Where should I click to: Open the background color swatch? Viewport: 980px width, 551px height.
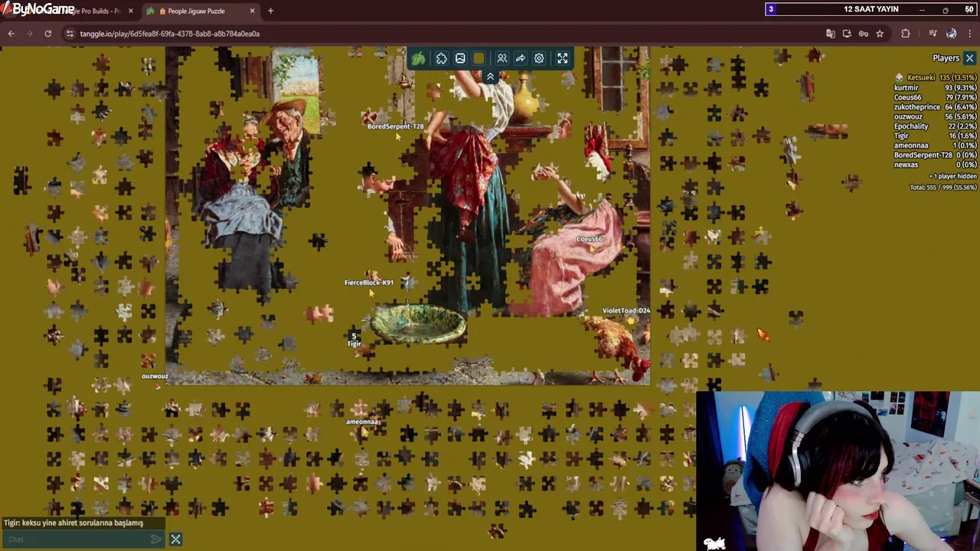(x=479, y=58)
